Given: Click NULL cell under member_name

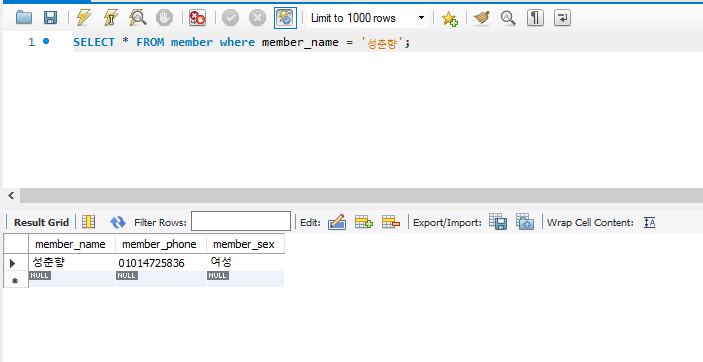Looking at the screenshot, I should pyautogui.click(x=72, y=279).
